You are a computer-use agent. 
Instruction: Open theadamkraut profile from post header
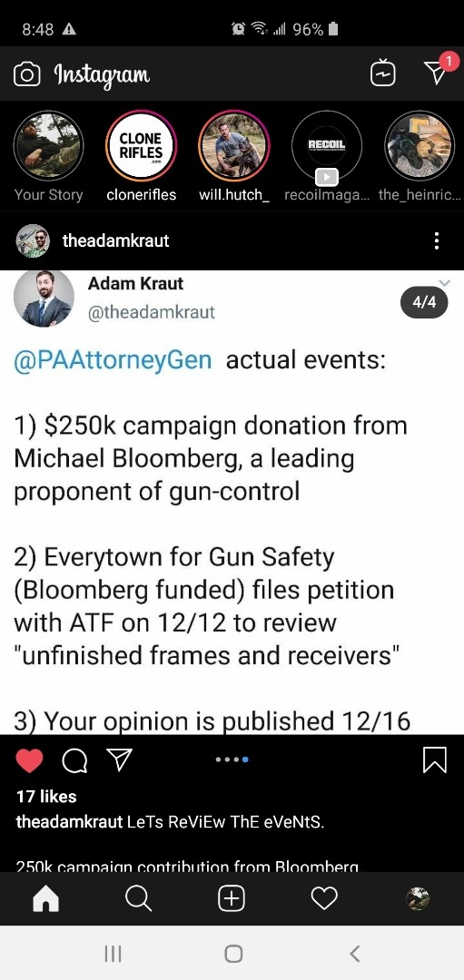pyautogui.click(x=115, y=240)
